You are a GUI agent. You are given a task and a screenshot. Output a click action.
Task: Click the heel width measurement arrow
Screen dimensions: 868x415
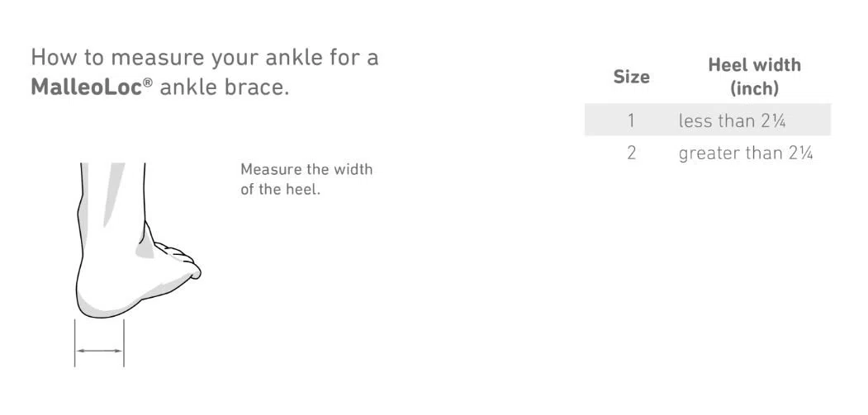(99, 351)
